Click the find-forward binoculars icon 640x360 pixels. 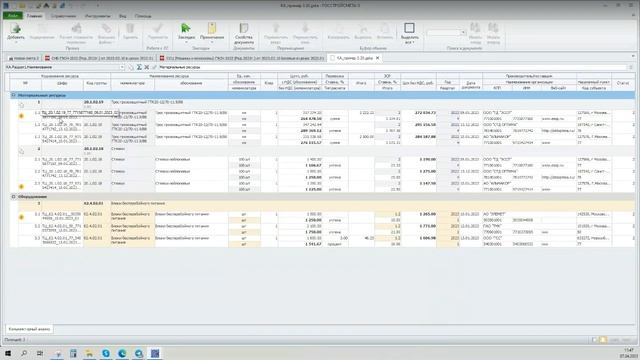point(493,28)
